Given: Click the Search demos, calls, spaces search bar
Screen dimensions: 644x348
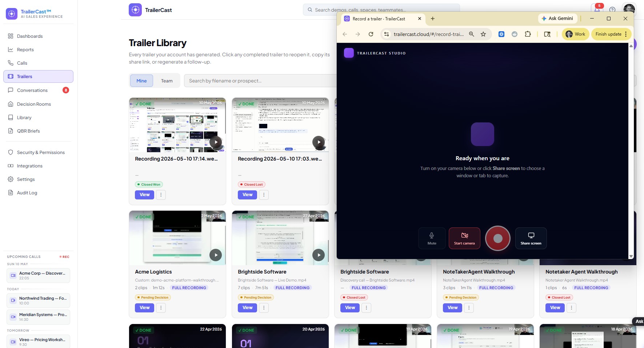Looking at the screenshot, I should coord(381,10).
